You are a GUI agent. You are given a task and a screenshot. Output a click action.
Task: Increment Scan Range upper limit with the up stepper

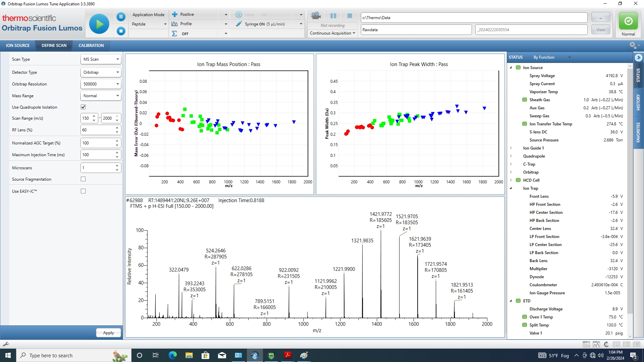coord(116,116)
